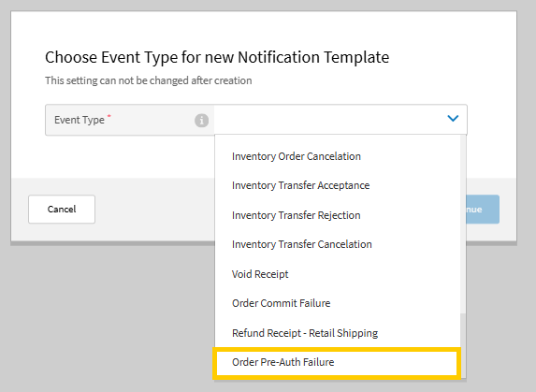Image resolution: width=536 pixels, height=392 pixels.
Task: Click the red required asterisk marker
Action: [109, 116]
